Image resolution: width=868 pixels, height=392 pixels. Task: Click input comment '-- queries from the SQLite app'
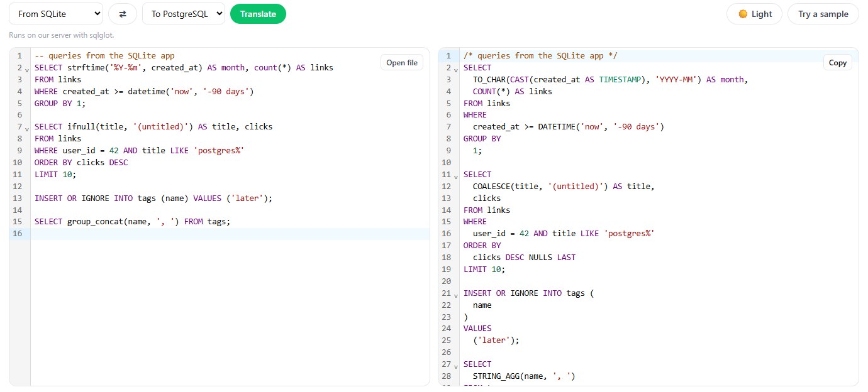(104, 55)
